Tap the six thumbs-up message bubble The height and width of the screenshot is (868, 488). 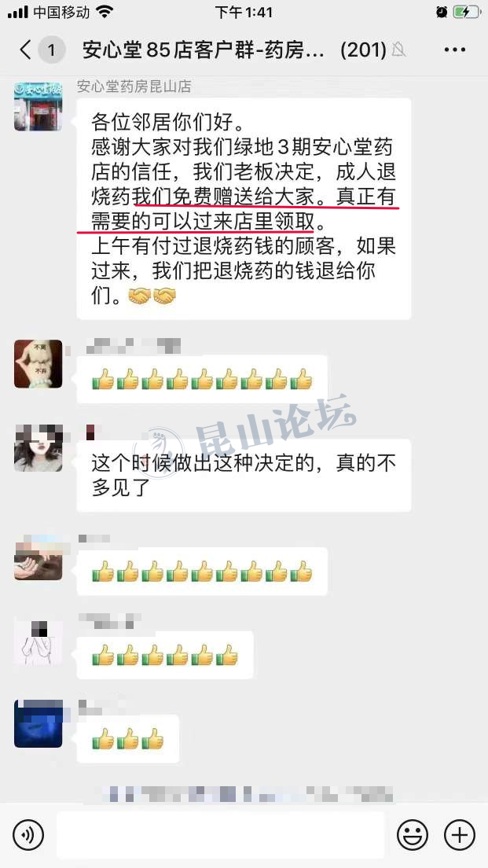tap(165, 656)
